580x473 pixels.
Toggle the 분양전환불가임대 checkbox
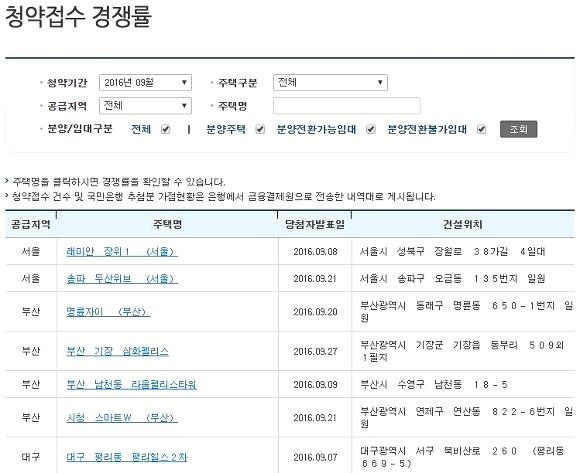click(x=481, y=129)
